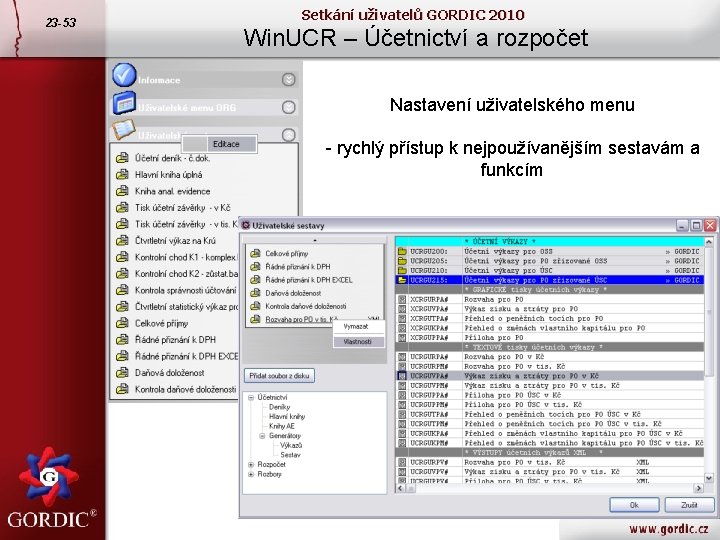
Task: Click icon next to Daňová doloženost in dialog list
Action: tap(255, 293)
